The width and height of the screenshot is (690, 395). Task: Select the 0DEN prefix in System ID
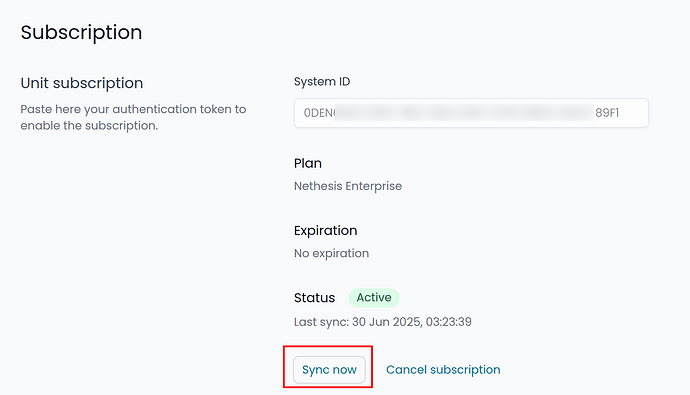pos(319,113)
